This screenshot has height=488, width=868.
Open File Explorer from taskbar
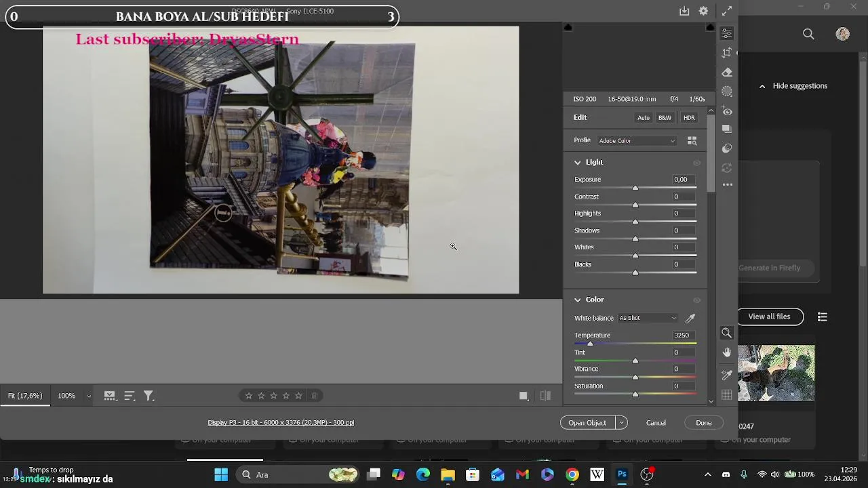[x=448, y=474]
